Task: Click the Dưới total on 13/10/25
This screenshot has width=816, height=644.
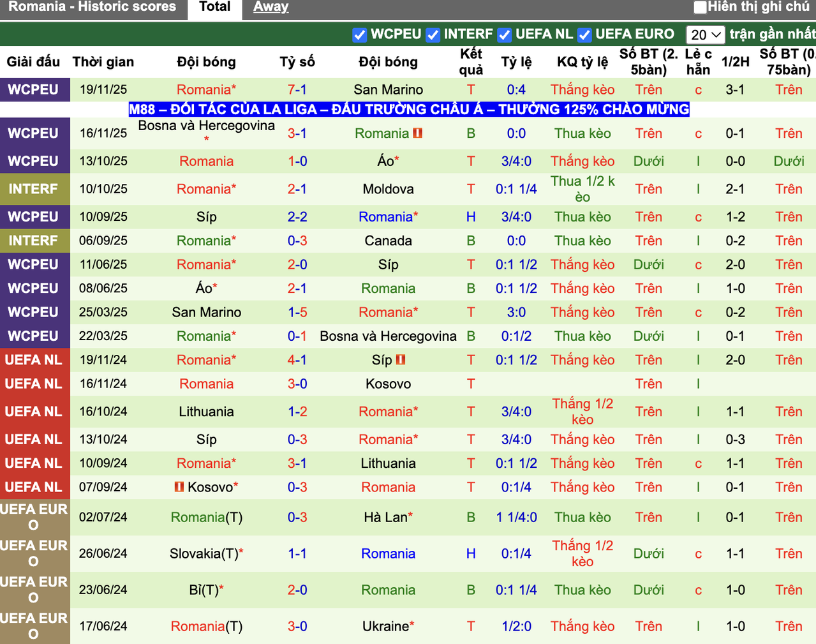Action: tap(648, 161)
